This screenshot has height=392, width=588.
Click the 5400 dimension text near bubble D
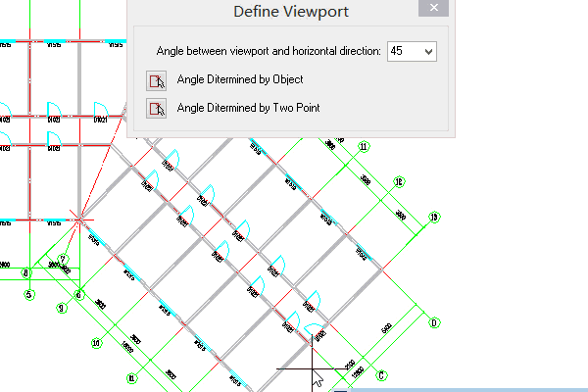387,328
